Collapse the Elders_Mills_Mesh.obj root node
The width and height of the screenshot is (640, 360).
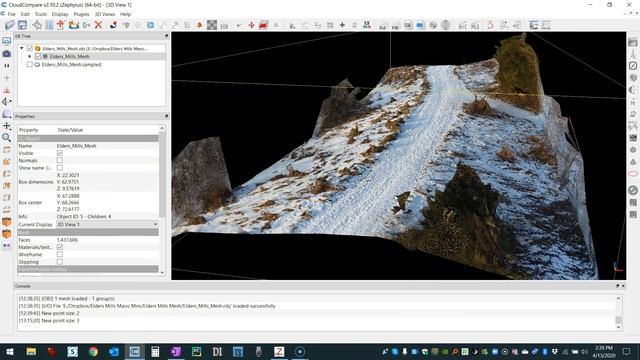pyautogui.click(x=22, y=49)
